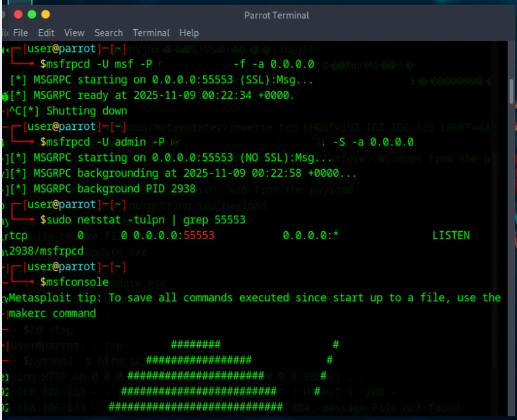Screen dimensions: 517x420
Task: Click the Parrot Terminal title text
Action: pyautogui.click(x=276, y=15)
